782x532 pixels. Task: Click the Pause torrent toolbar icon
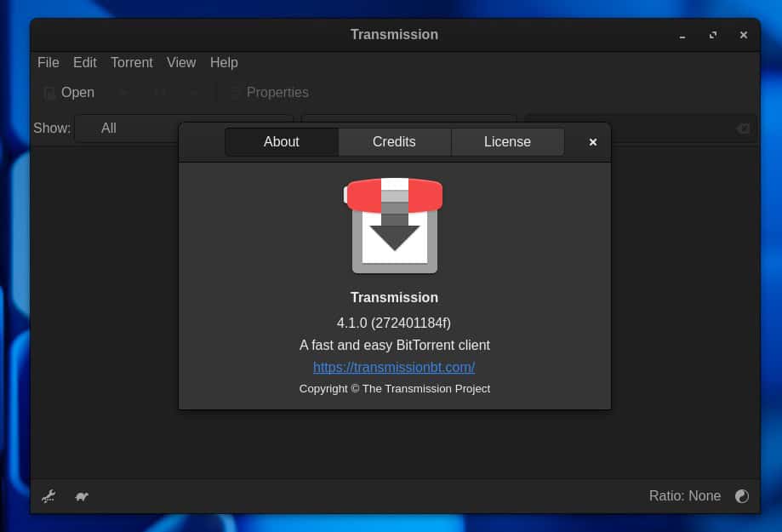tap(159, 92)
